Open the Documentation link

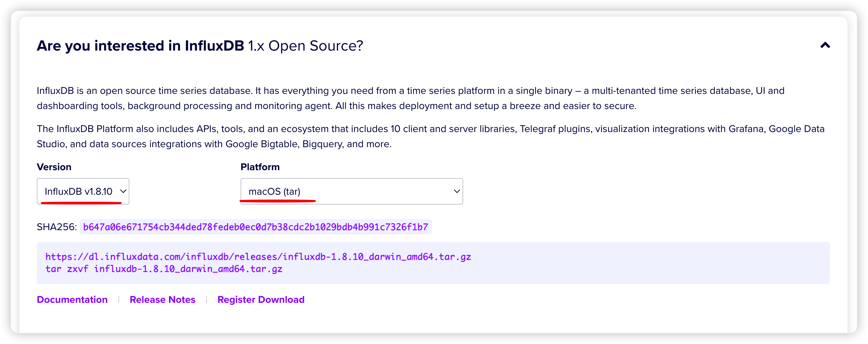click(x=72, y=299)
